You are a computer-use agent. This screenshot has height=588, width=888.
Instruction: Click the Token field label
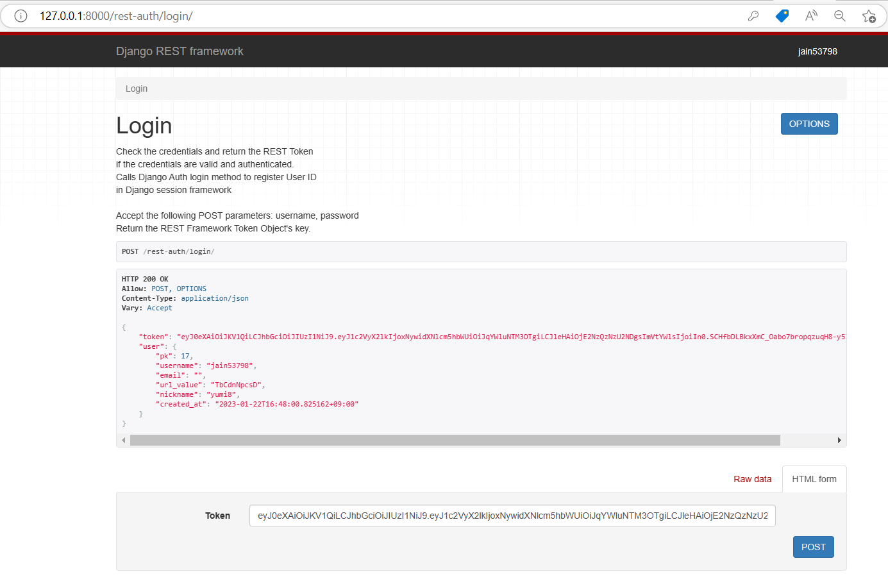click(x=218, y=516)
